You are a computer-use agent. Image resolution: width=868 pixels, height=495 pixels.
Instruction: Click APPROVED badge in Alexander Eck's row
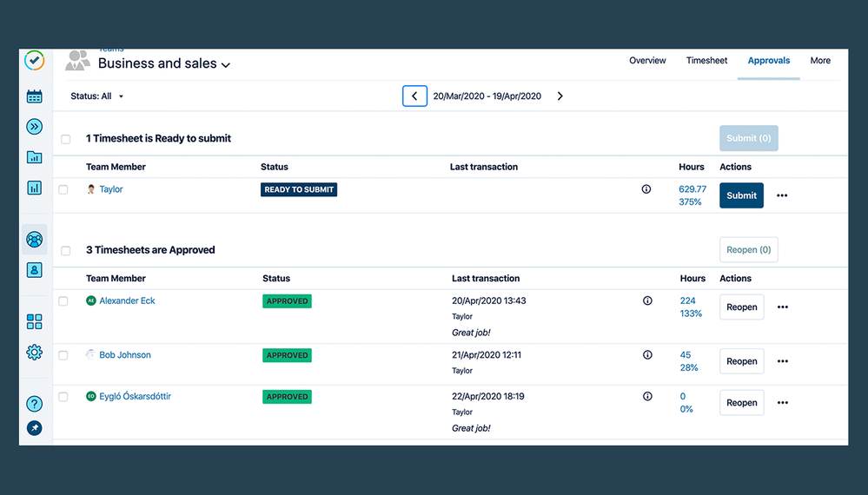[x=287, y=301]
